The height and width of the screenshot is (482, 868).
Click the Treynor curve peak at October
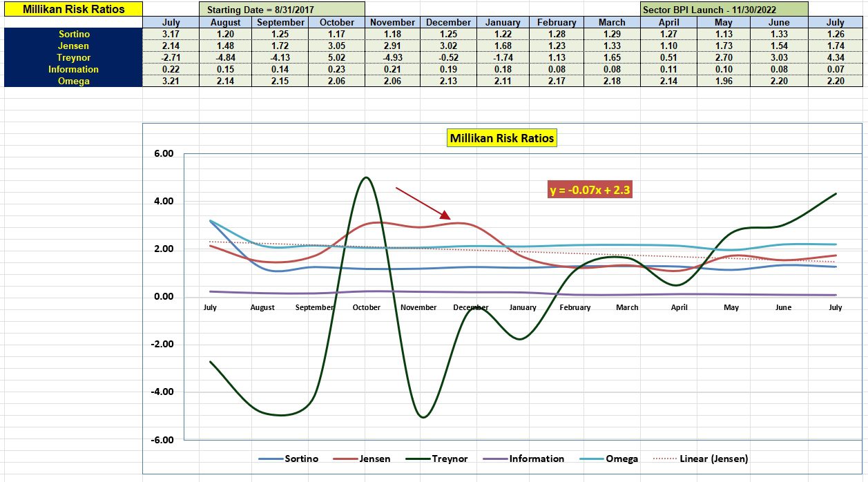(366, 177)
